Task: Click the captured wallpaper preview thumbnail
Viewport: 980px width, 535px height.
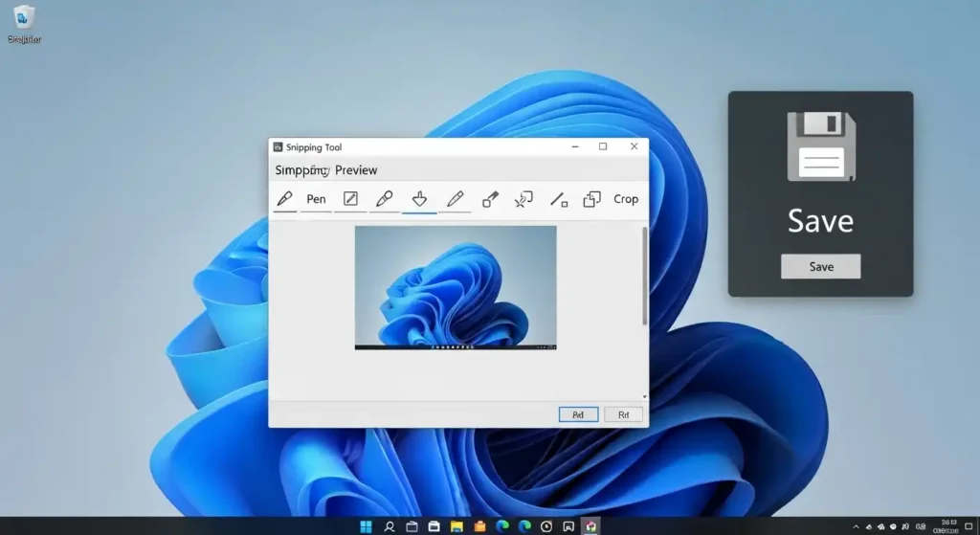Action: (x=456, y=287)
